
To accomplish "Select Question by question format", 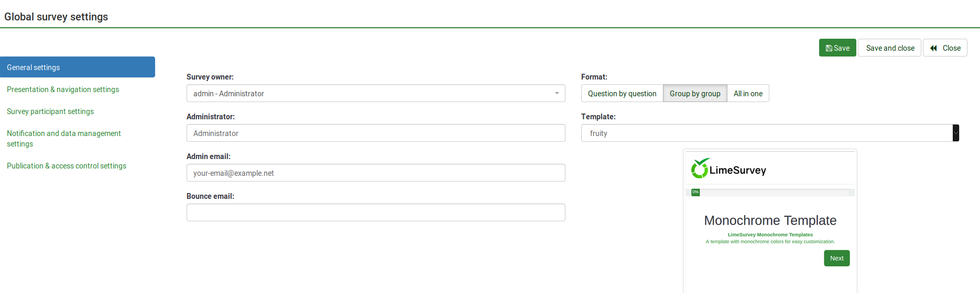I will coord(622,94).
